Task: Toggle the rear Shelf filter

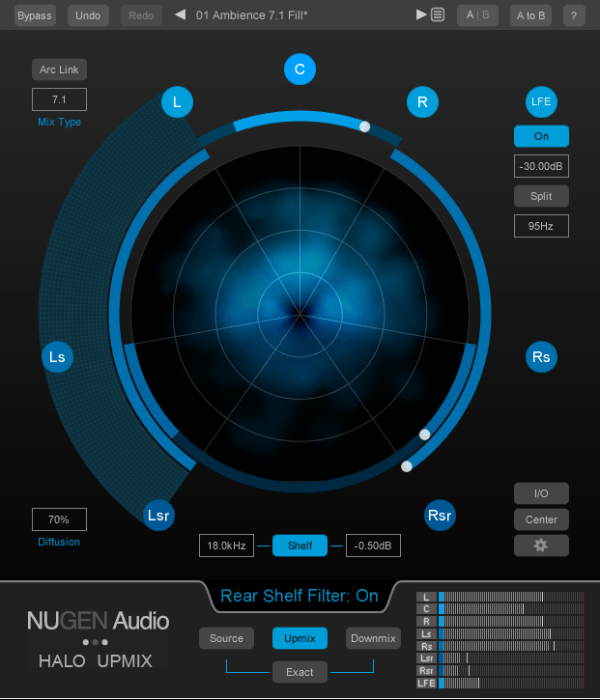Action: [300, 546]
